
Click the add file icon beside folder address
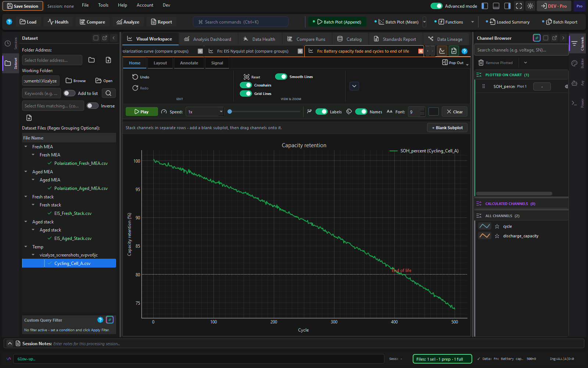108,60
